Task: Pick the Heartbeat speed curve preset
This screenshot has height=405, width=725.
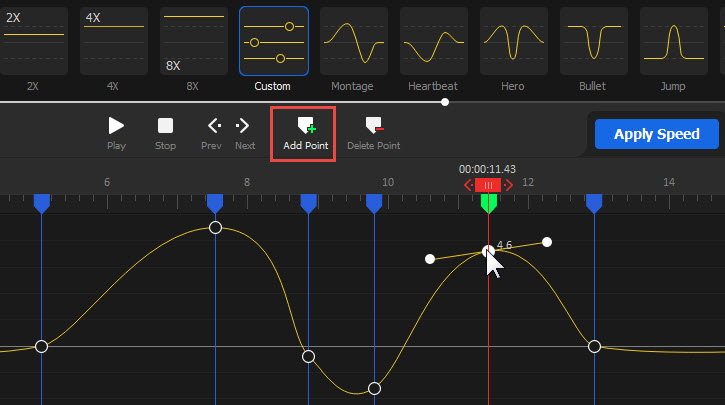Action: [x=434, y=41]
